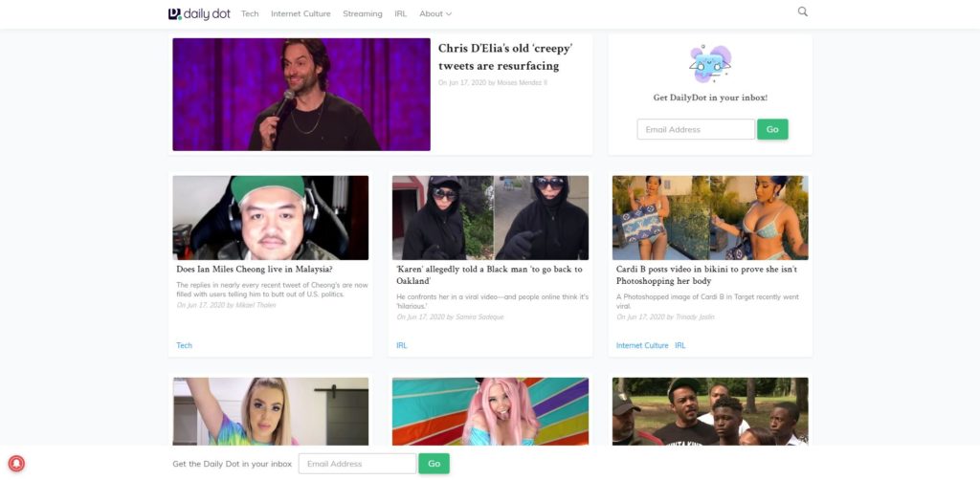Focus the bottom bar Email Address field
This screenshot has height=480, width=980.
point(357,464)
